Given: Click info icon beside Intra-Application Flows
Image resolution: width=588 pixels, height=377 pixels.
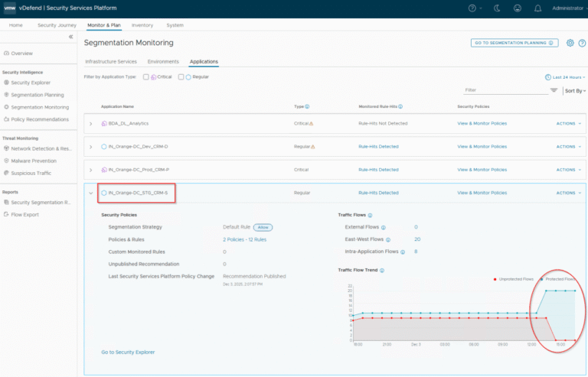Looking at the screenshot, I should [x=403, y=252].
